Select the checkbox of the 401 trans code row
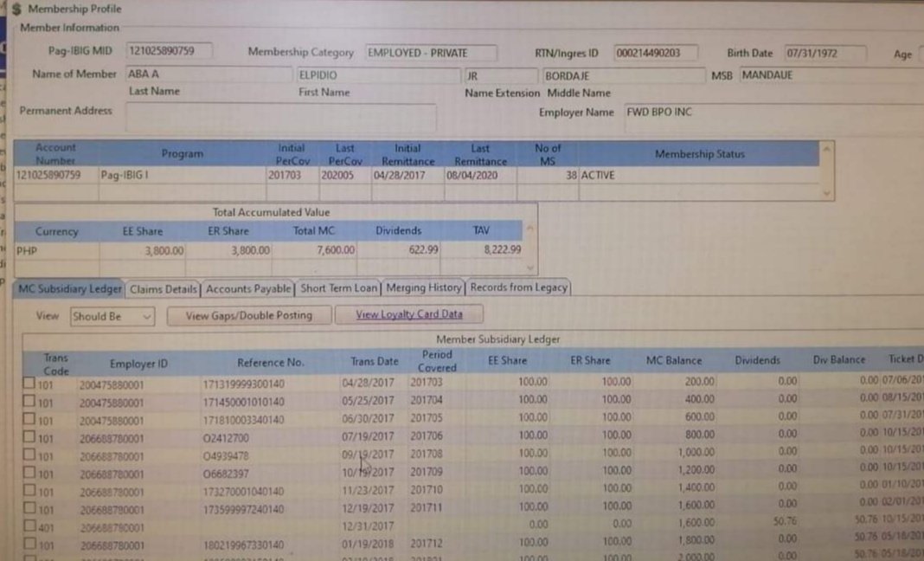924x561 pixels. coord(29,526)
